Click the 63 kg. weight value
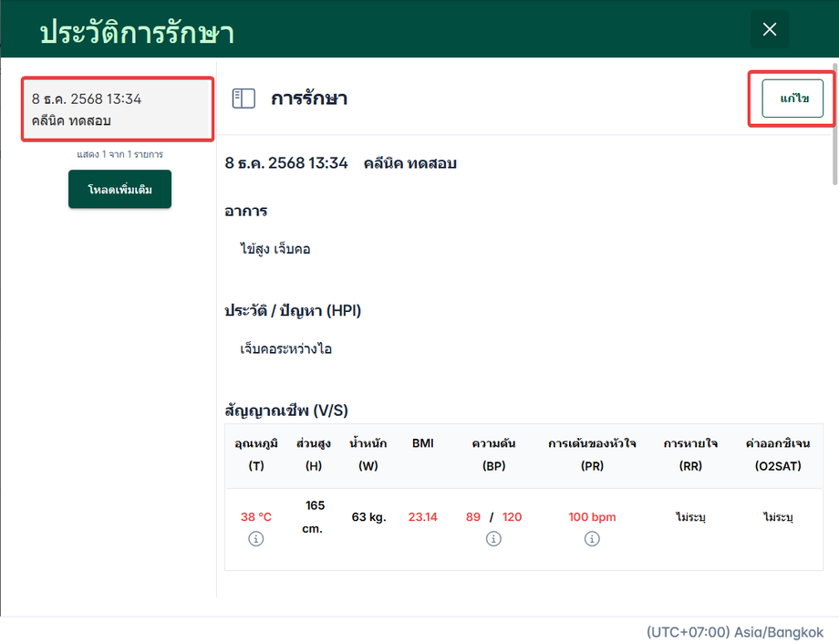Image resolution: width=839 pixels, height=644 pixels. tap(368, 517)
